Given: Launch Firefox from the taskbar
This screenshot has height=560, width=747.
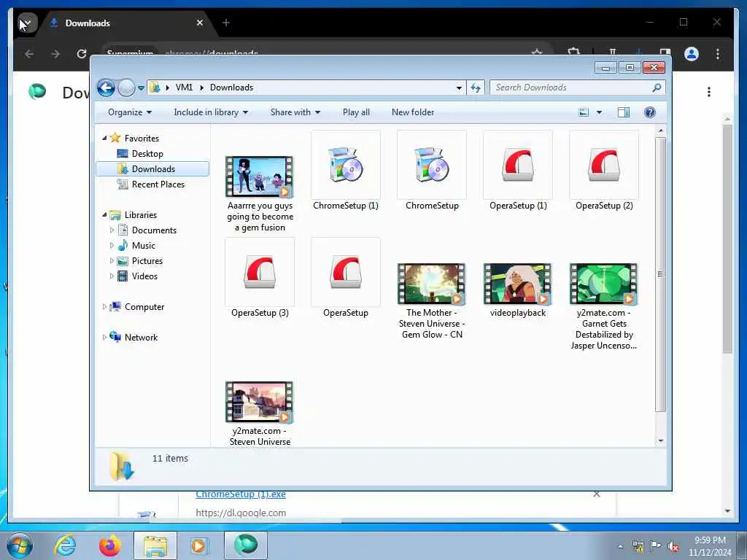Looking at the screenshot, I should (109, 545).
